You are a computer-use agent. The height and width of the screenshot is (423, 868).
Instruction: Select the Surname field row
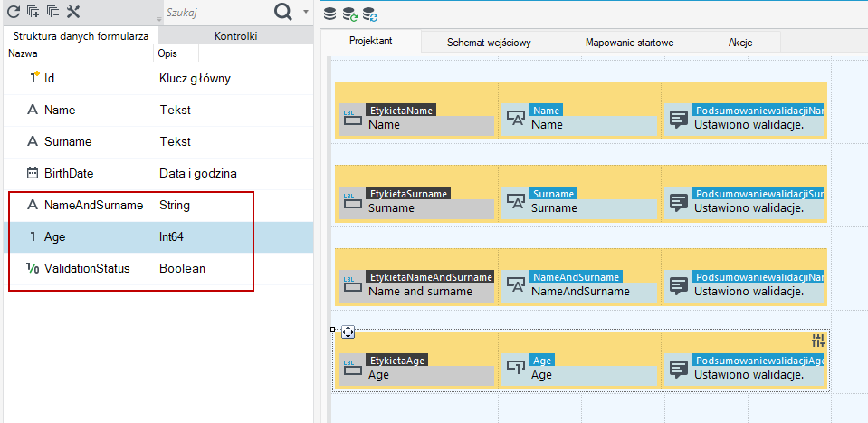pos(158,141)
